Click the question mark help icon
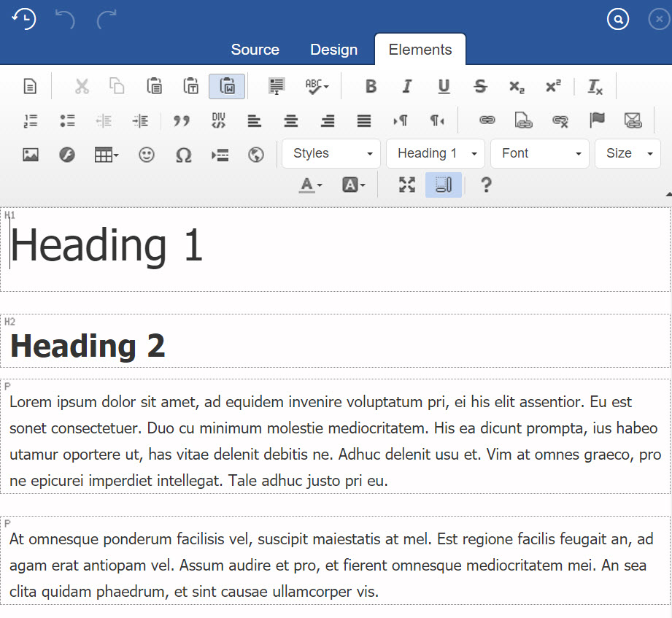The width and height of the screenshot is (672, 618). (x=486, y=185)
